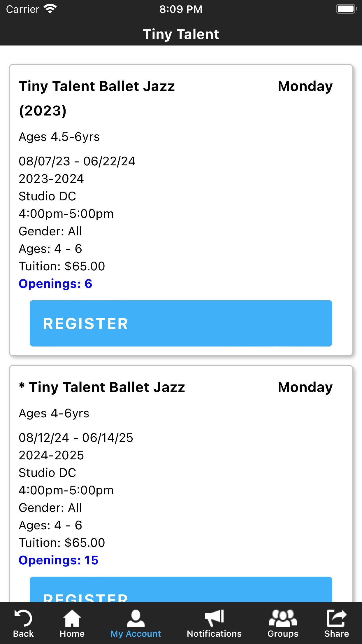Register for the 2024-2025 Ballet Jazz class
This screenshot has width=362, height=644.
(181, 589)
